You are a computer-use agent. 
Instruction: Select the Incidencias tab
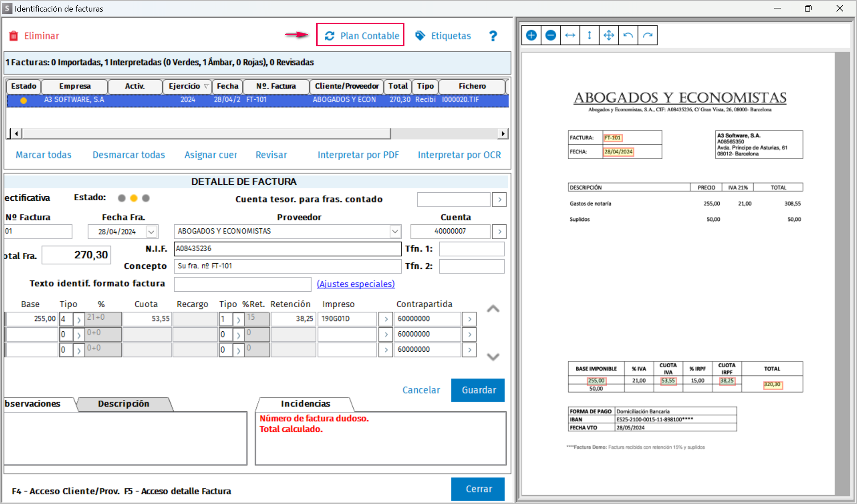click(x=306, y=404)
